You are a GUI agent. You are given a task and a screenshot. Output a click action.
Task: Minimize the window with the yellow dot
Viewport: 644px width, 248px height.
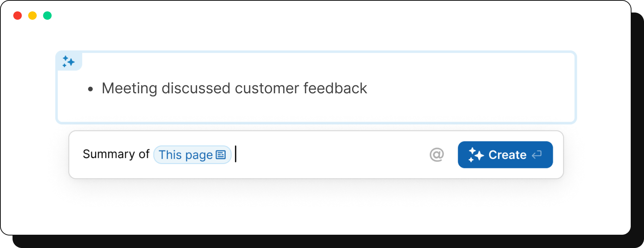pos(33,16)
